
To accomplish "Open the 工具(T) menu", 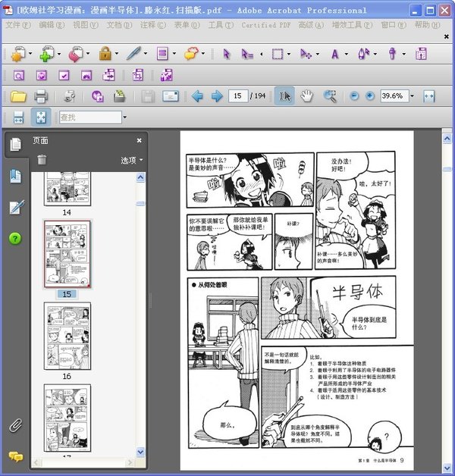I will point(221,25).
